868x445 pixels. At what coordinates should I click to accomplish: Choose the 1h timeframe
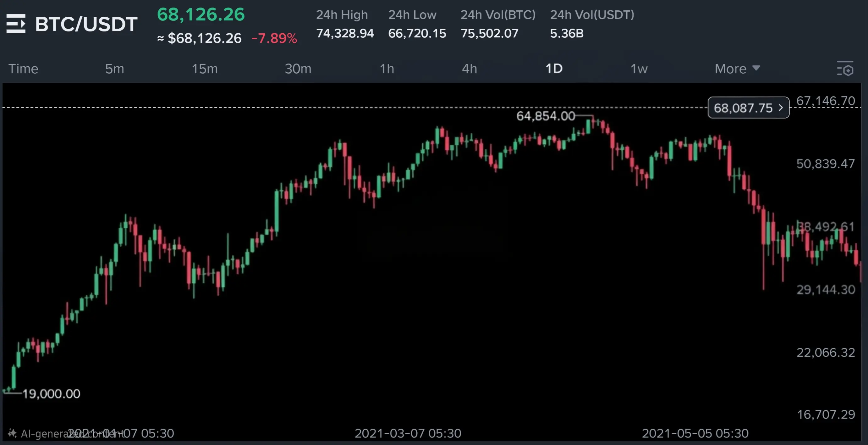(387, 69)
